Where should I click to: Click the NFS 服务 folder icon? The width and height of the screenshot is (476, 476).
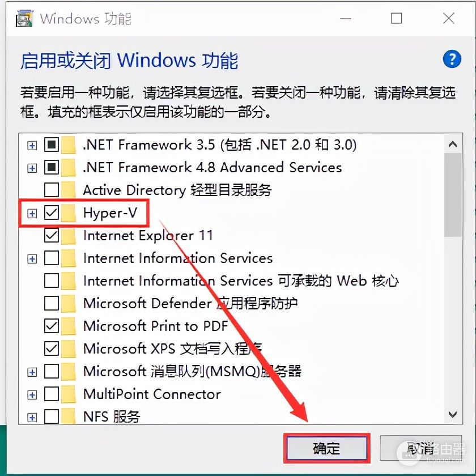[x=69, y=417]
